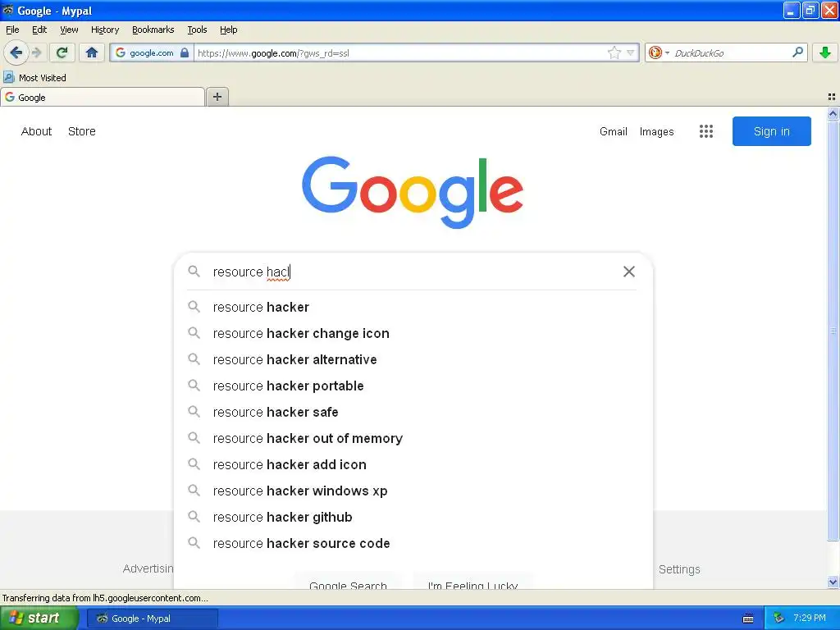The image size is (840, 630).
Task: Open the Downloads green arrow button
Action: pos(825,52)
